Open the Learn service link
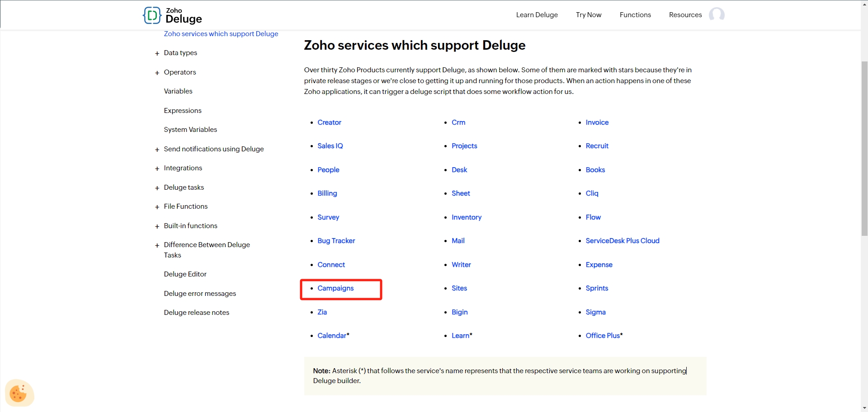This screenshot has width=868, height=412. coord(461,336)
